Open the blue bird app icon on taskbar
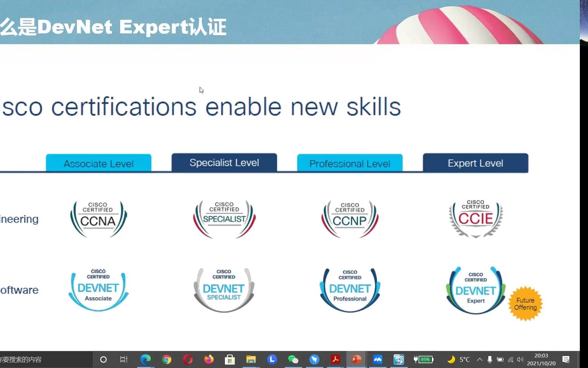This screenshot has width=588, height=368. 314,359
